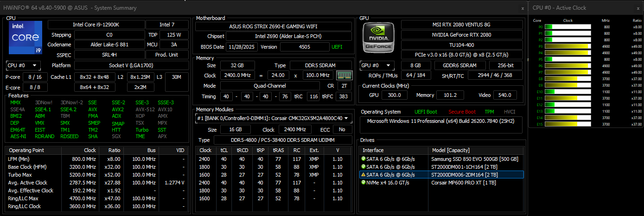This screenshot has width=644, height=216.
Task: Click the Avg. Effective Clock row
Action: 97,191
